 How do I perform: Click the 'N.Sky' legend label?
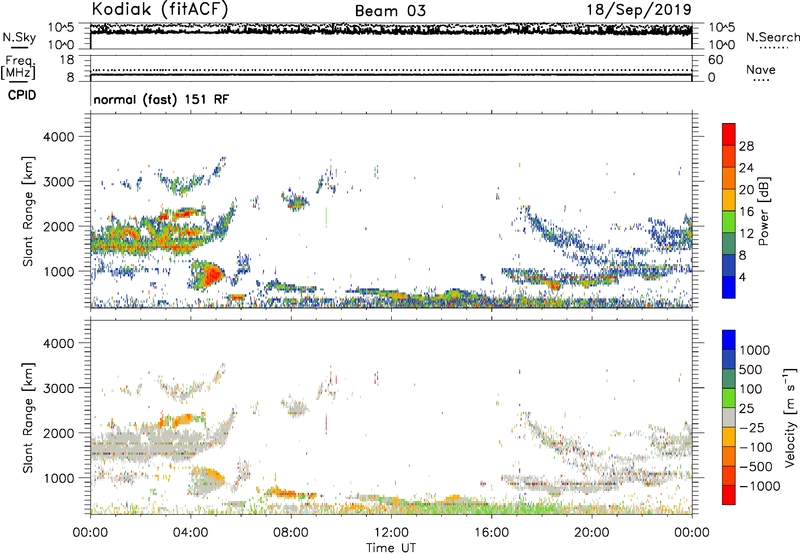pyautogui.click(x=19, y=37)
